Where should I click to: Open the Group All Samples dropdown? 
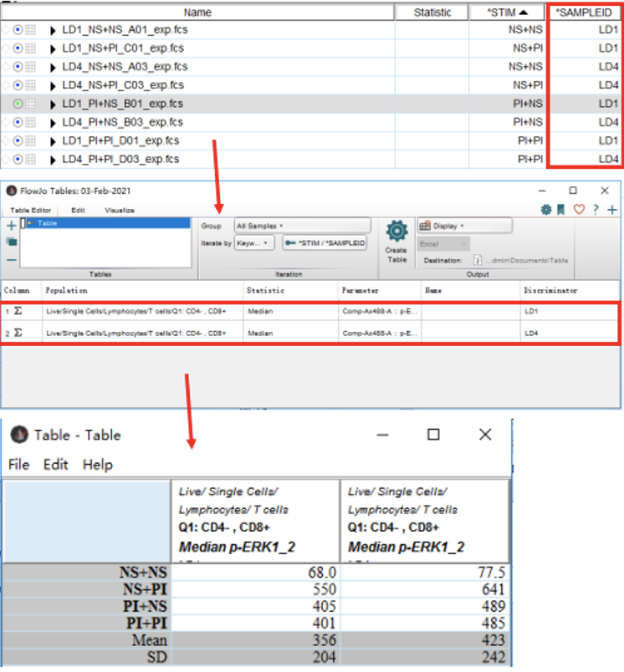pyautogui.click(x=301, y=226)
